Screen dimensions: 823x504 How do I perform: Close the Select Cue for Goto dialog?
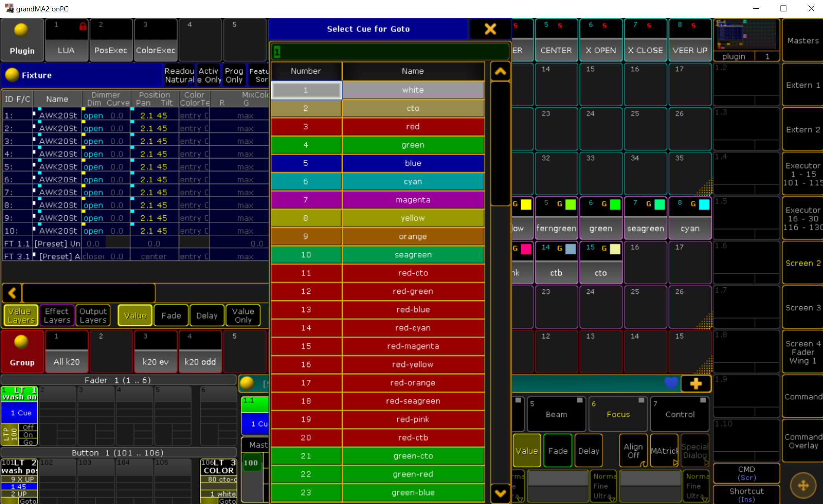coord(490,29)
